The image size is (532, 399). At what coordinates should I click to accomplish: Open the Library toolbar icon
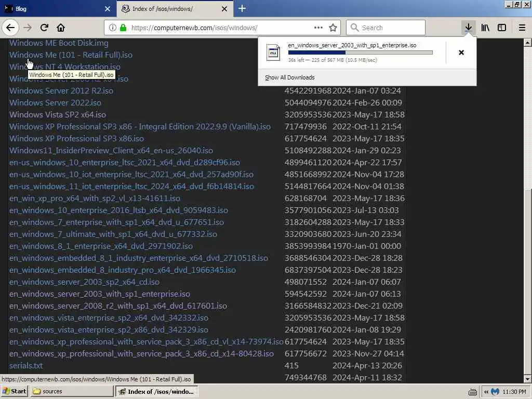[x=485, y=28]
